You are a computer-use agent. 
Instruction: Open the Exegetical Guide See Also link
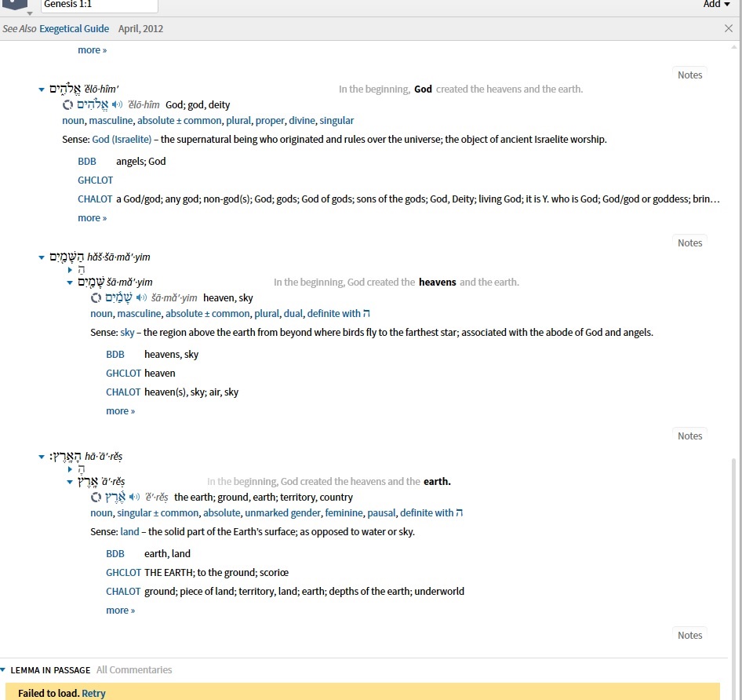[x=75, y=28]
